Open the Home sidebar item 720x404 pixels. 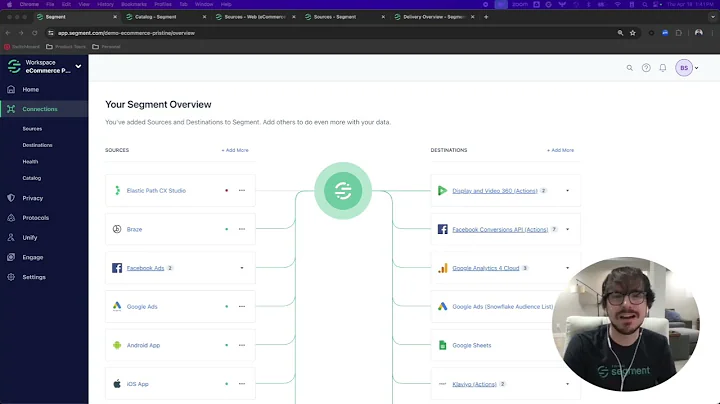coord(30,90)
